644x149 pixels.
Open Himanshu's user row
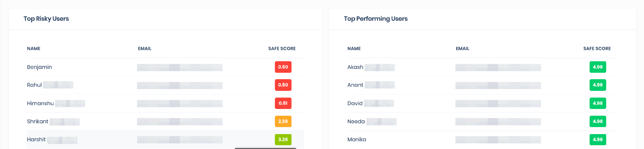(x=165, y=103)
